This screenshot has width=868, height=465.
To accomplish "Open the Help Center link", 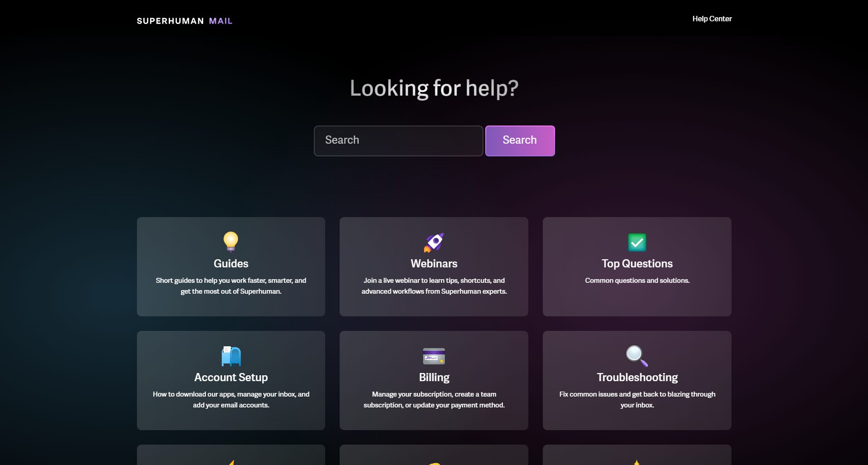I will 712,19.
